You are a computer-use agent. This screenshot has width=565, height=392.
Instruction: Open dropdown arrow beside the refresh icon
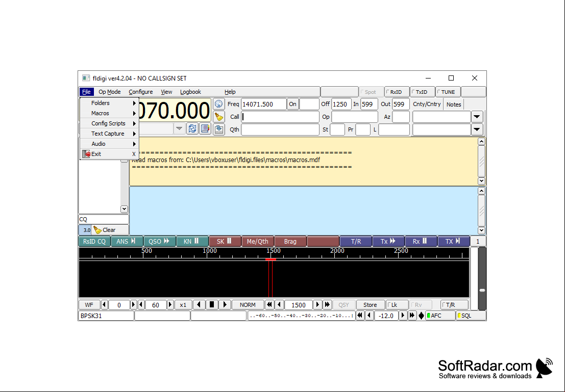(179, 128)
